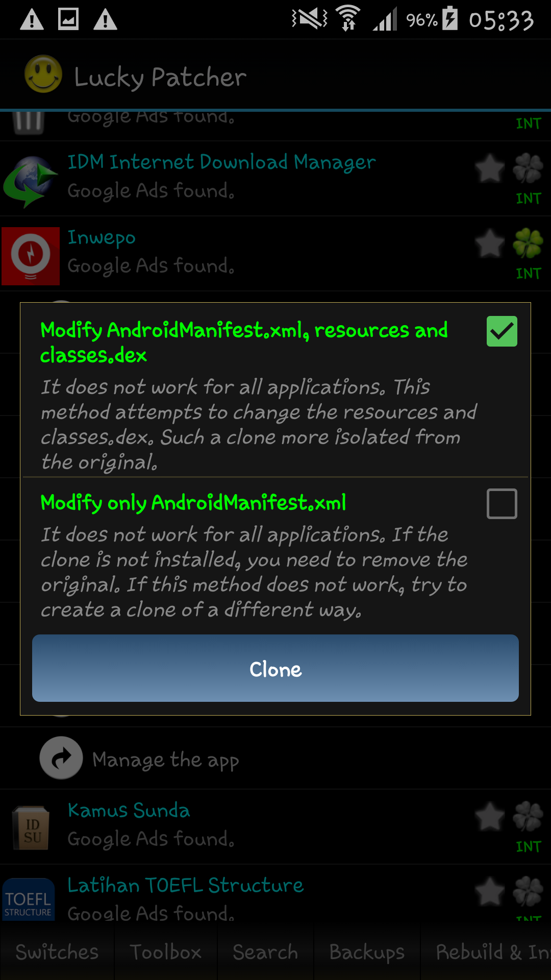Screen dimensions: 551x980
Task: Check Modify only AndroidManifest.xml option
Action: (x=502, y=504)
